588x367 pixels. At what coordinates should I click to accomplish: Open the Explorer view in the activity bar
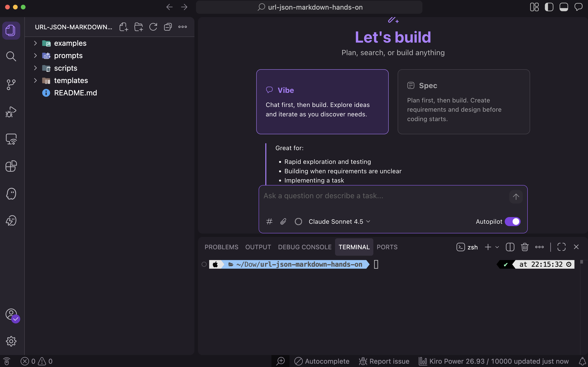11,30
